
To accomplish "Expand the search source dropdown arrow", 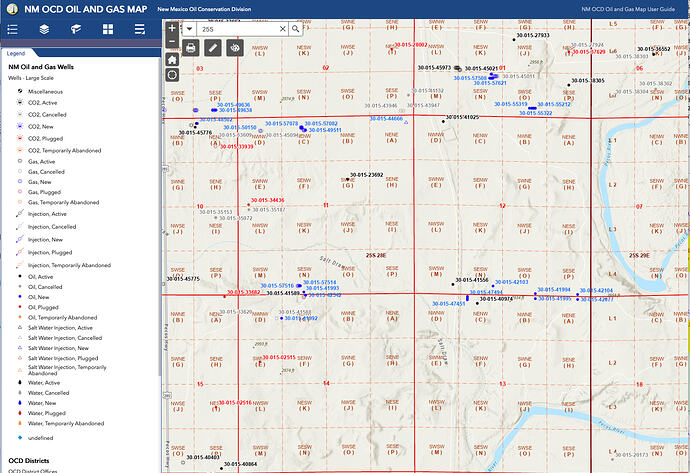I will (x=189, y=29).
